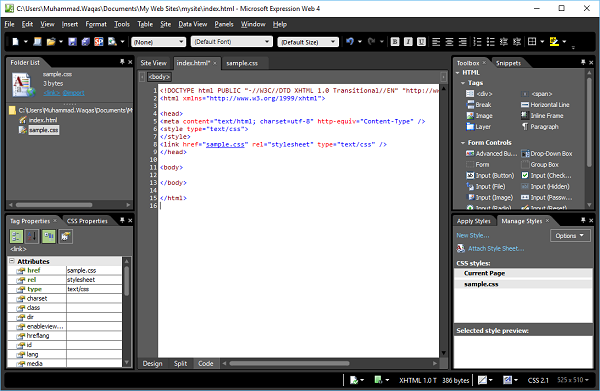Open the Default Size dropdown
The image size is (600, 391).
(x=308, y=42)
